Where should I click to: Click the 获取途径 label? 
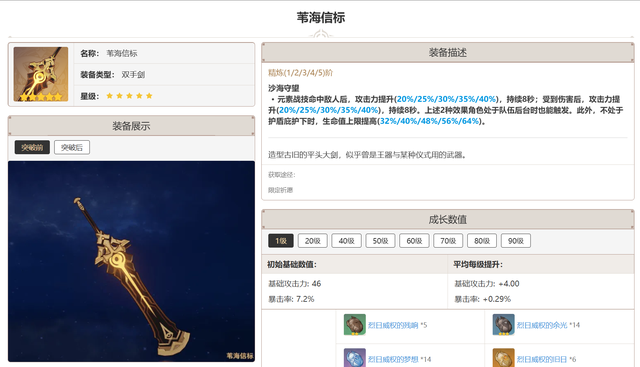pyautogui.click(x=282, y=175)
